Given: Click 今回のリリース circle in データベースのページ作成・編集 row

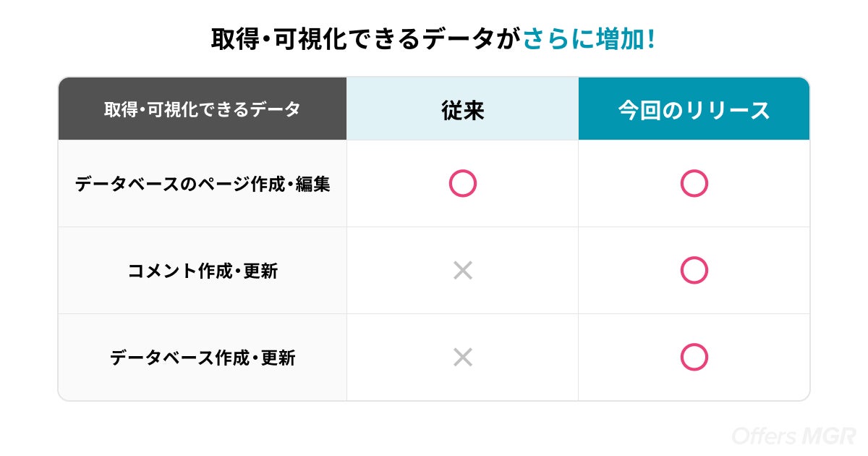Looking at the screenshot, I should tap(694, 183).
